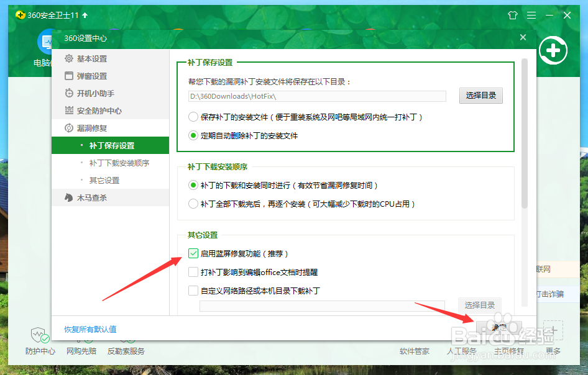Open 更多 in main window
The height and width of the screenshot is (375, 588).
[x=553, y=351]
